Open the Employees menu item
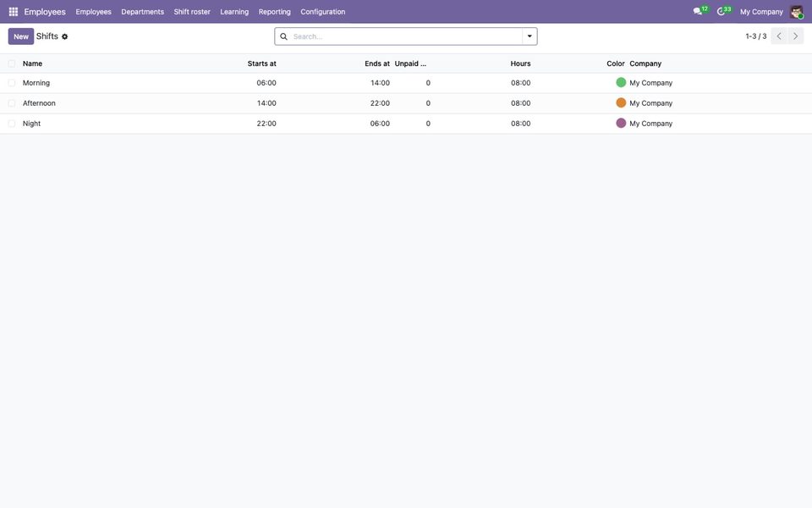The width and height of the screenshot is (812, 508). [x=93, y=11]
